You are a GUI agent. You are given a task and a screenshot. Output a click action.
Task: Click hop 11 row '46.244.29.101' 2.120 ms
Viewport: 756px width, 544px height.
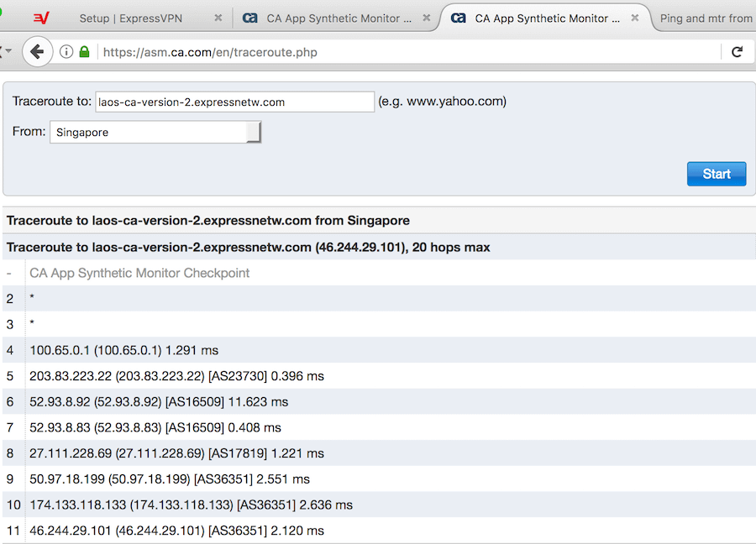click(x=379, y=531)
